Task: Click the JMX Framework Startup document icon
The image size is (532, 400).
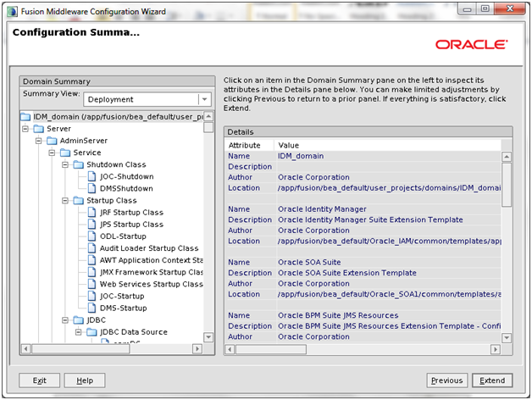Action: [91, 272]
